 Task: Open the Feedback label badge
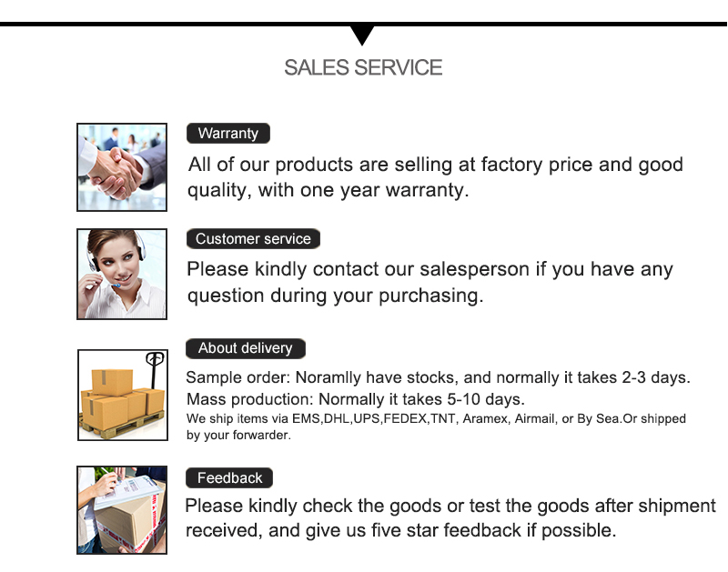229,478
